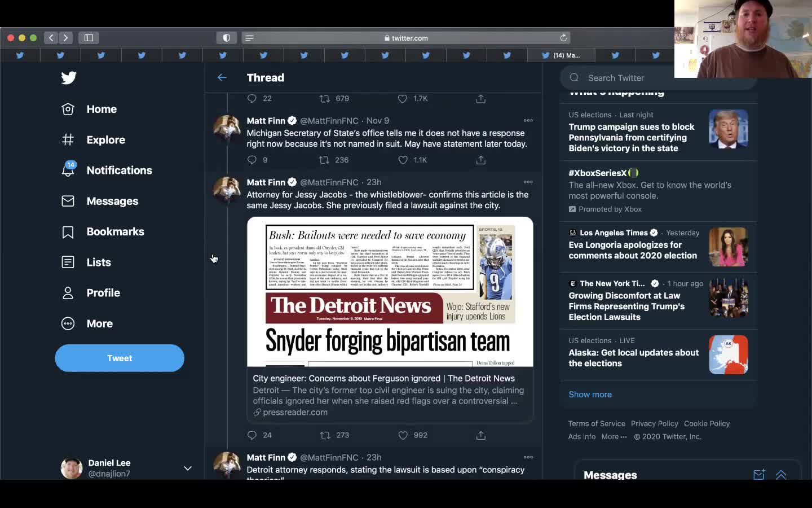Screen dimensions: 812x508
Task: Retweet the tweet with 236 retweets
Action: pos(324,160)
